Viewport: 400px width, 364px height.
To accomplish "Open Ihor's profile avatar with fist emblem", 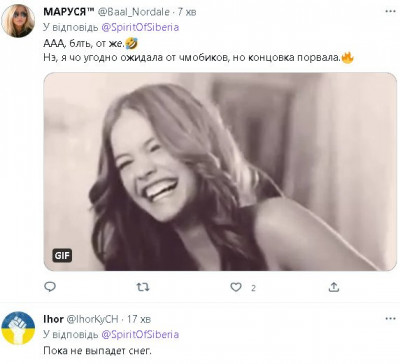I will pos(18,328).
